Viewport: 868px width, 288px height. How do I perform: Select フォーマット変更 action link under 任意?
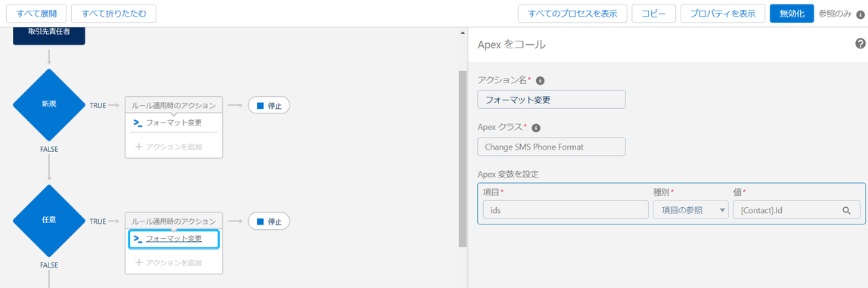[174, 239]
